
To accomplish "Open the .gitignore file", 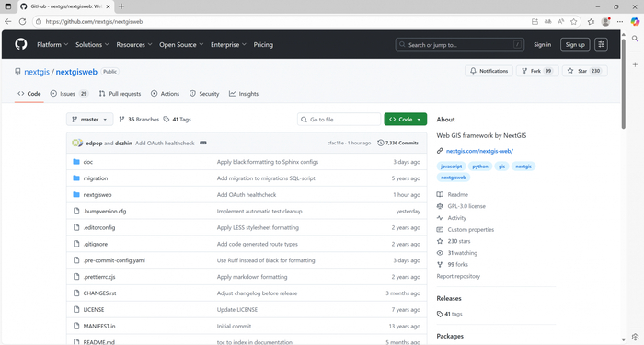I will click(96, 244).
